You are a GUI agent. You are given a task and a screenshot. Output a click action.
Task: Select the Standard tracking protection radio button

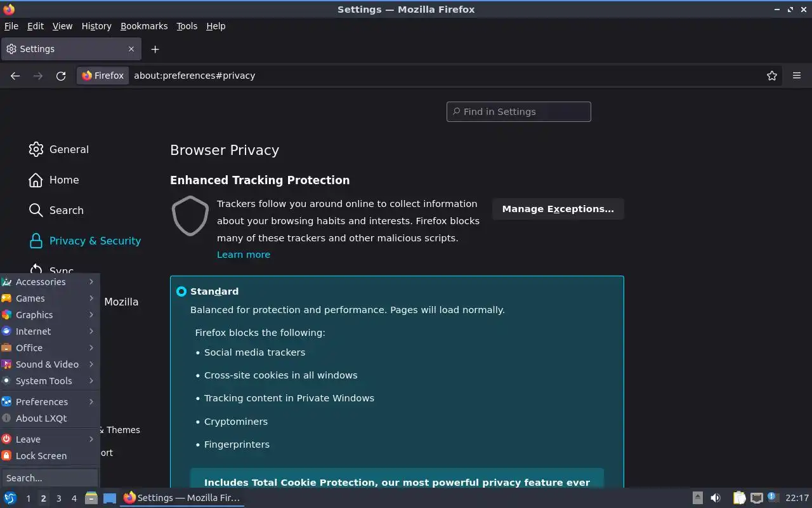point(181,291)
